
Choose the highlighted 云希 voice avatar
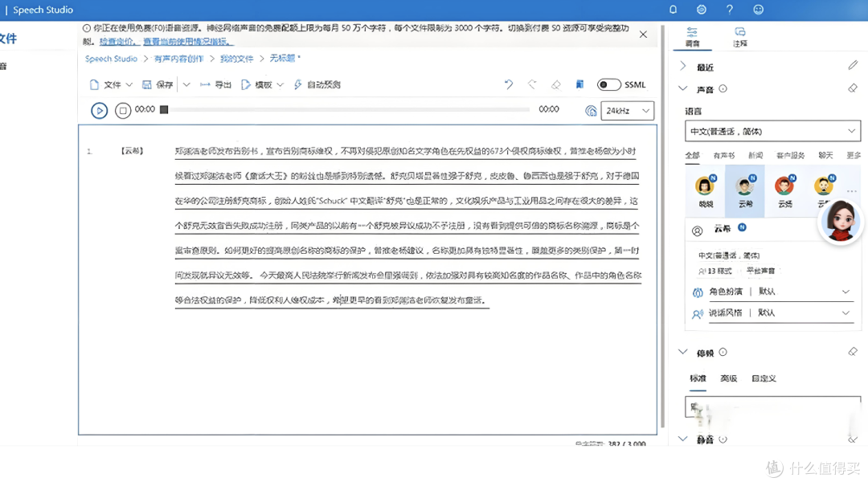(745, 191)
